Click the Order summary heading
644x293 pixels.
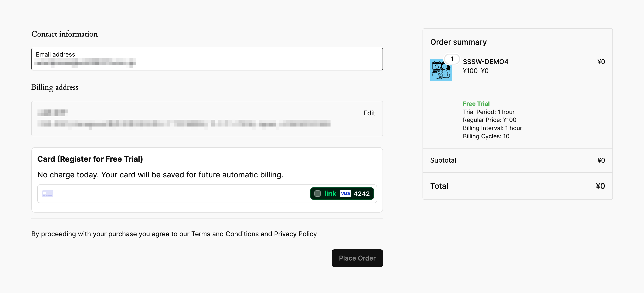coord(458,42)
